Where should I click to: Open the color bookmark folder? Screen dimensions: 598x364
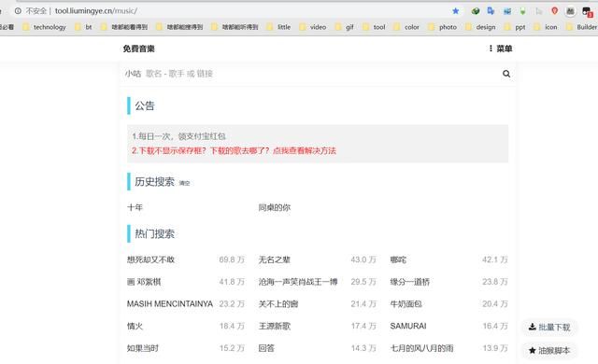[x=407, y=27]
